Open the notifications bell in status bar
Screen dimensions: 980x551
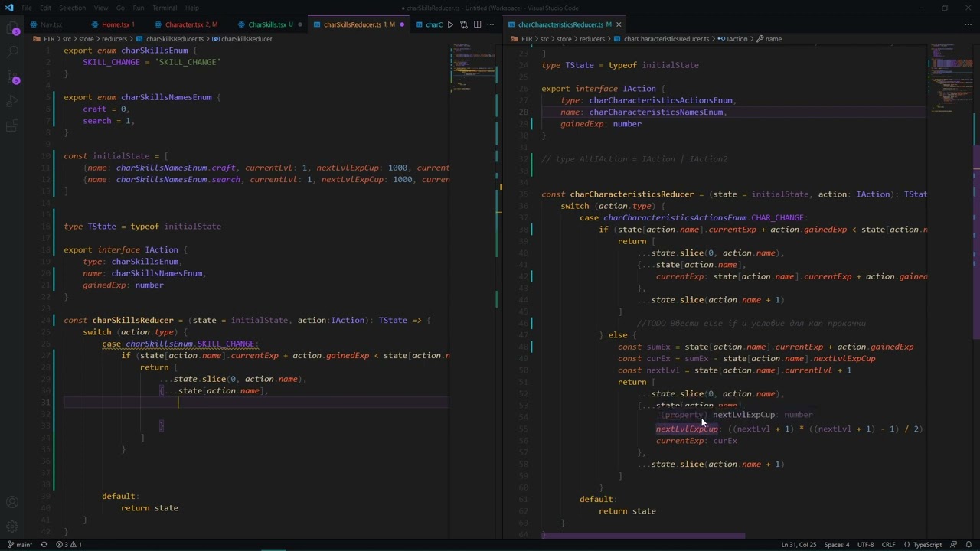[x=969, y=545]
